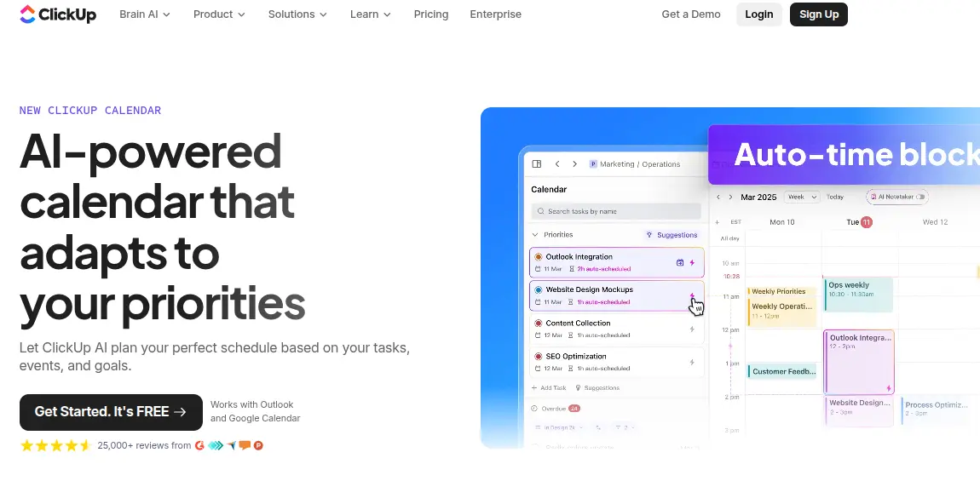Click the Get a Demo link
The image size is (980, 481).
(691, 14)
